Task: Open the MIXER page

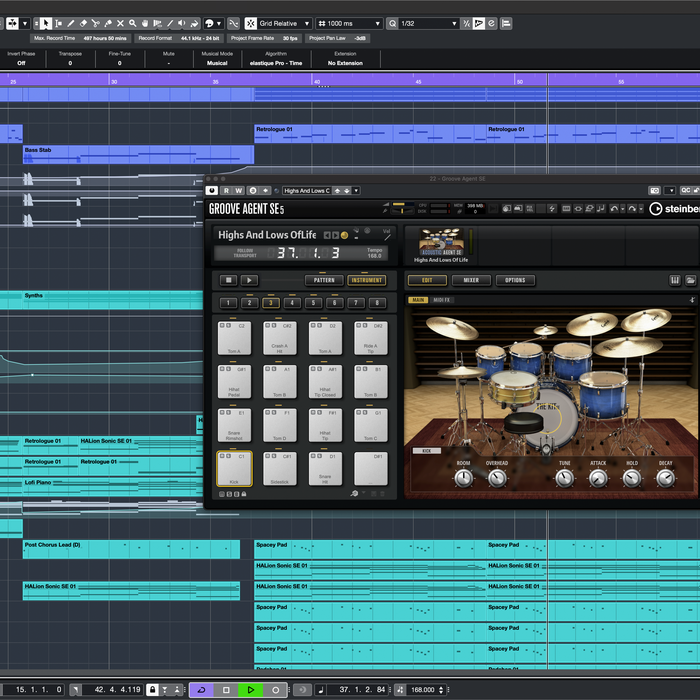Action: click(x=471, y=280)
